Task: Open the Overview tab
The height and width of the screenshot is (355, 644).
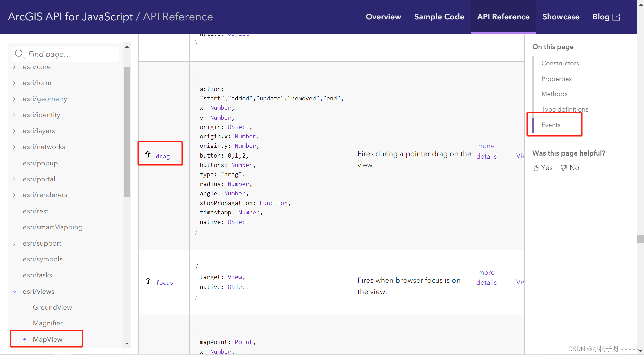Action: coord(383,17)
